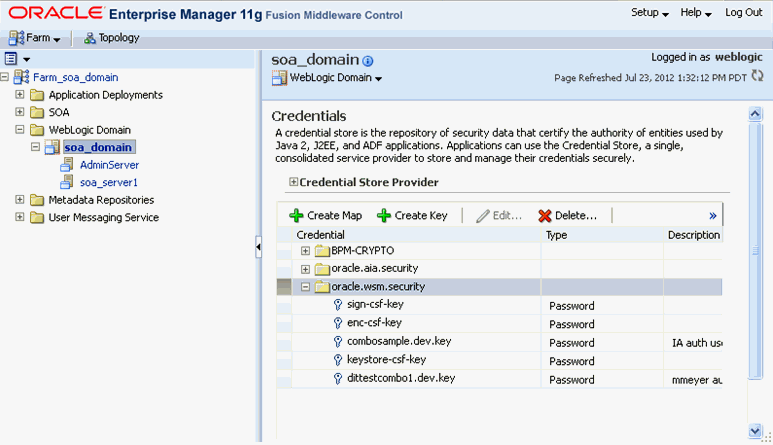Image resolution: width=773 pixels, height=445 pixels.
Task: Click the Log Out link
Action: 743,13
